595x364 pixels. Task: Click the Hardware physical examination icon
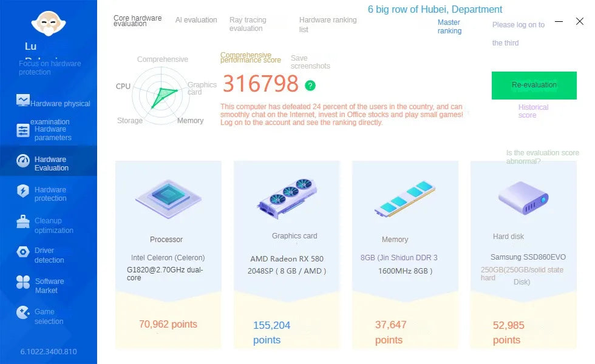[x=23, y=100]
